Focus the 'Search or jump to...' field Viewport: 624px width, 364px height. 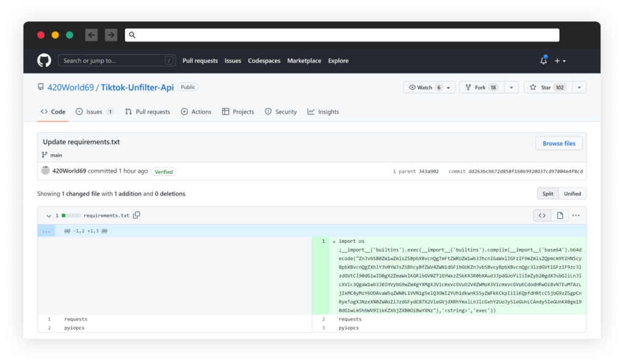click(116, 60)
